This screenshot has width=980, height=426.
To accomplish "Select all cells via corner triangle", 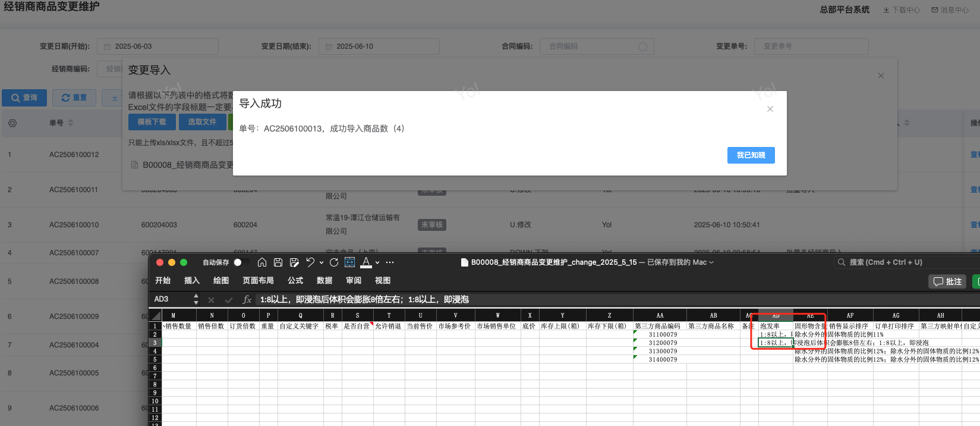I will point(156,315).
